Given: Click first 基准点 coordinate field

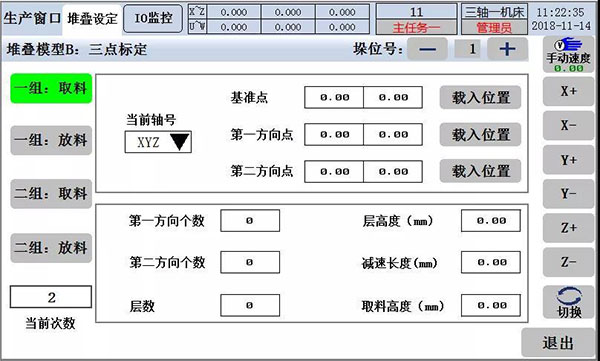Looking at the screenshot, I should (334, 97).
